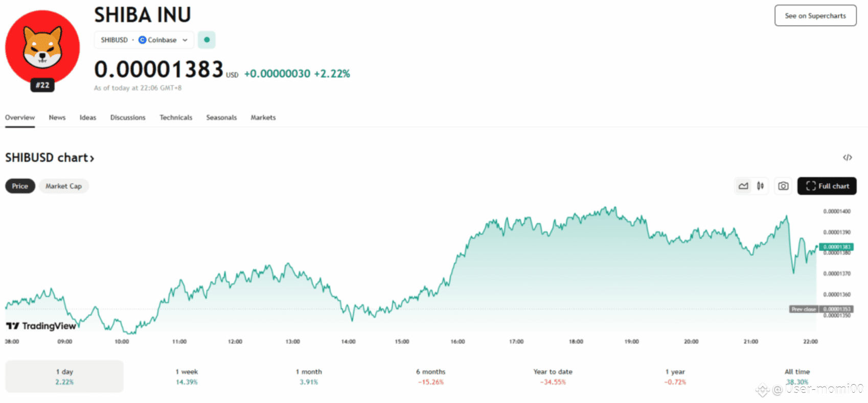The image size is (868, 403).
Task: Open the SHIBUSD chart heading link
Action: click(50, 158)
